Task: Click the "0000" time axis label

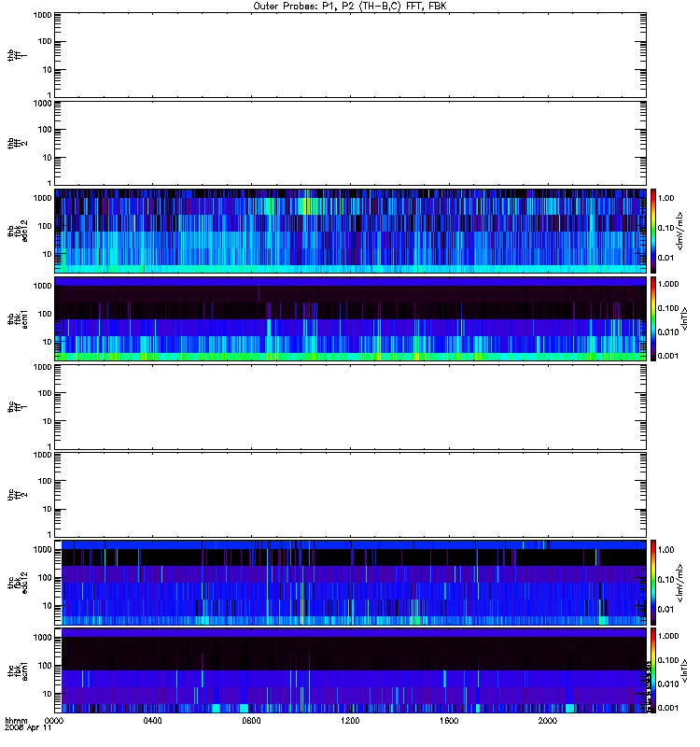Action: click(54, 721)
